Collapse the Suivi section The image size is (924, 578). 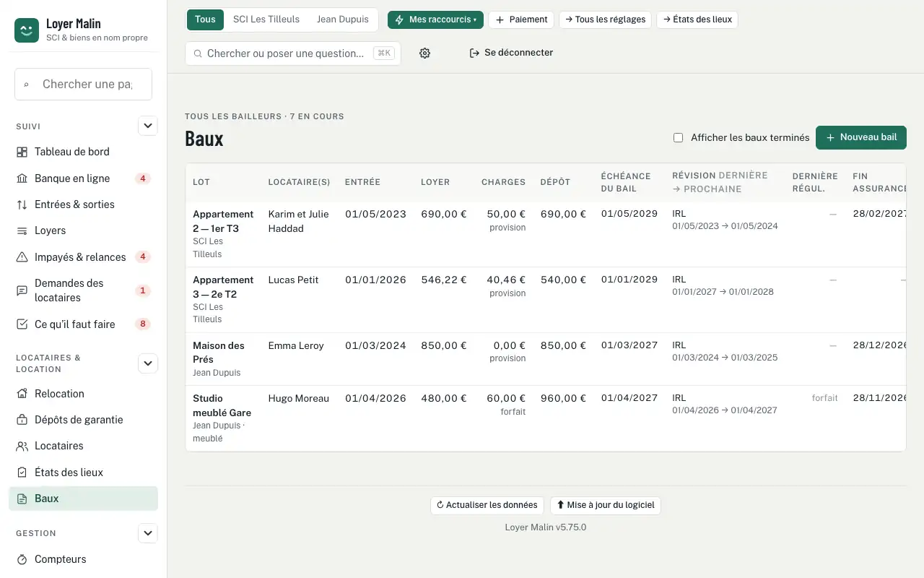click(148, 126)
